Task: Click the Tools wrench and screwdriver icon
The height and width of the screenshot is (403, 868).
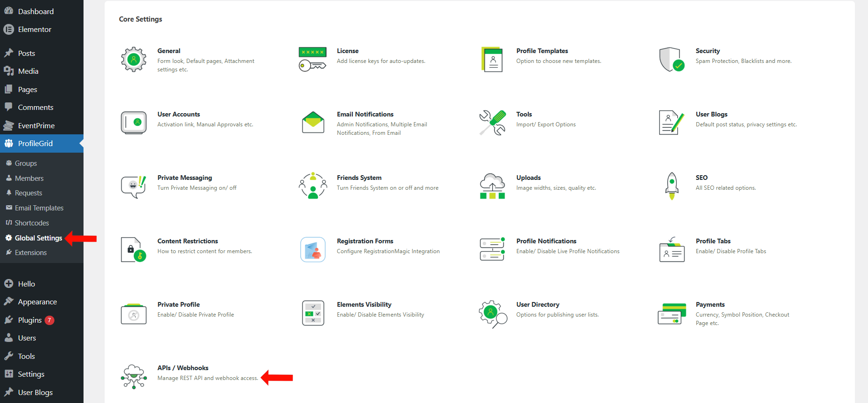Action: coord(492,123)
